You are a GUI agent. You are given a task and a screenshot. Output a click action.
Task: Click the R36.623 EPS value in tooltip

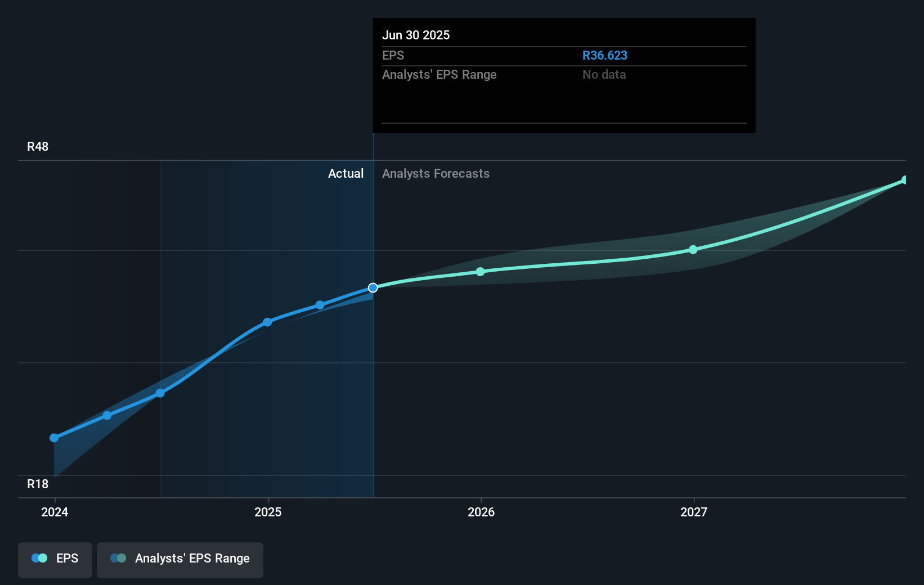[x=605, y=55]
